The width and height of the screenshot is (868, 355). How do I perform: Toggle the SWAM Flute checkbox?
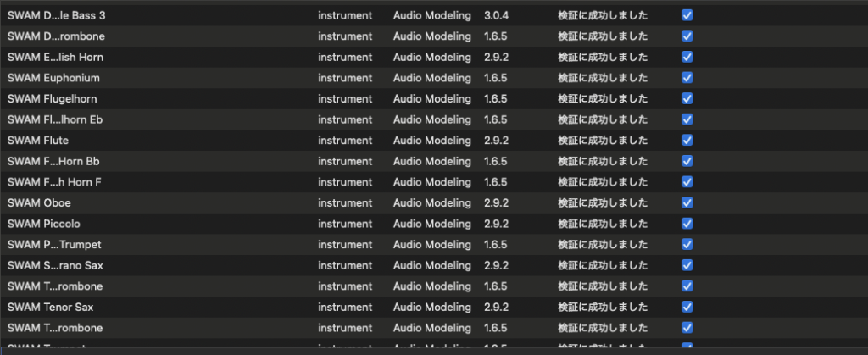click(687, 141)
